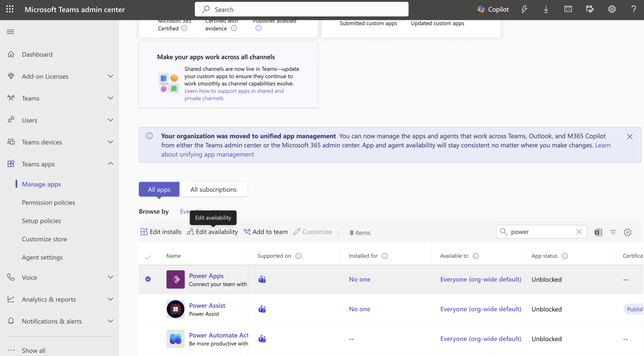Open Learn how to support apps link
Viewport: 644px width, 356px height.
point(234,94)
